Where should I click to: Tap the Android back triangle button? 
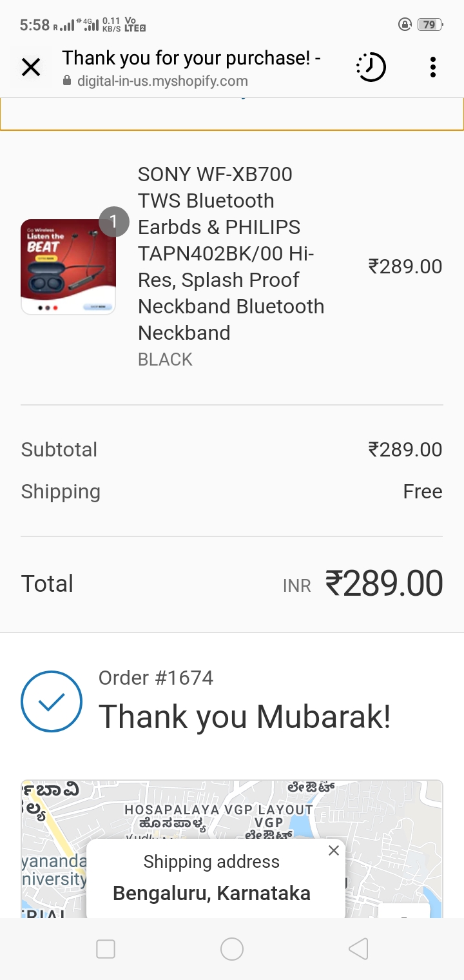click(x=358, y=949)
